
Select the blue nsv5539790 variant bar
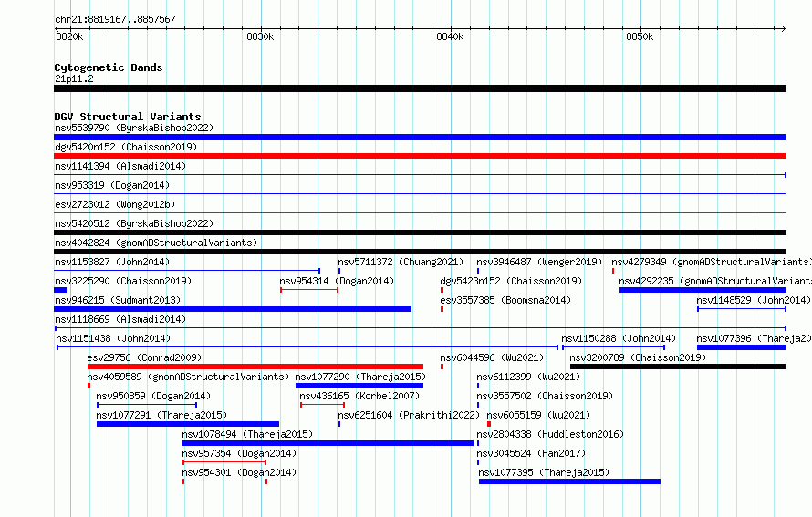coord(420,137)
